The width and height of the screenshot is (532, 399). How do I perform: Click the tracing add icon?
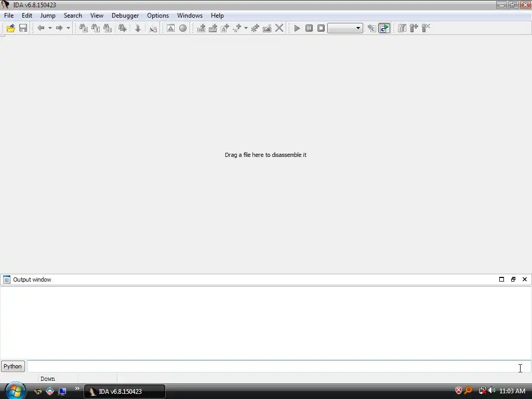pyautogui.click(x=414, y=28)
